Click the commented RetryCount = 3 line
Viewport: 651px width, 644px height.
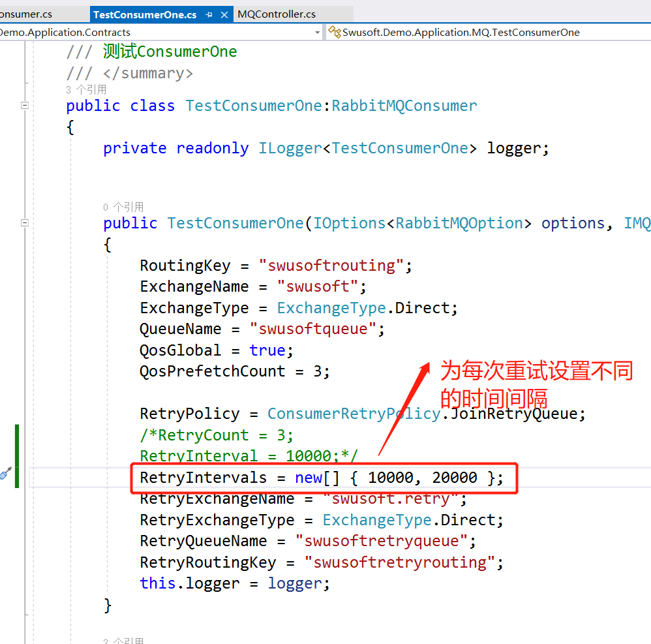(217, 435)
